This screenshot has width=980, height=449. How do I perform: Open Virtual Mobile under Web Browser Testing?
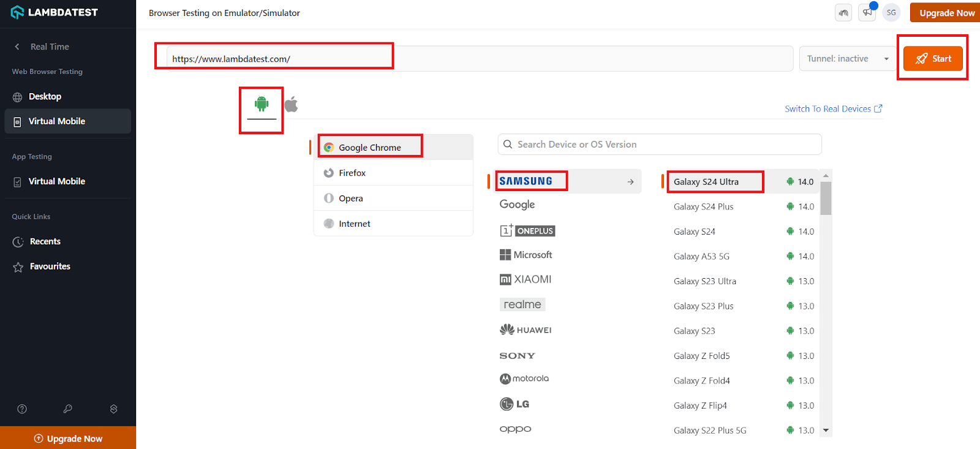pos(68,121)
